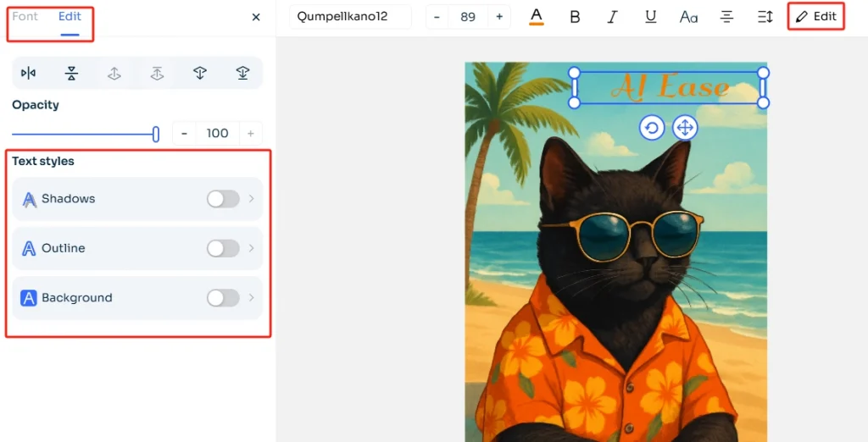This screenshot has height=442, width=868.
Task: Select the Edit tab in side panel
Action: [x=70, y=17]
